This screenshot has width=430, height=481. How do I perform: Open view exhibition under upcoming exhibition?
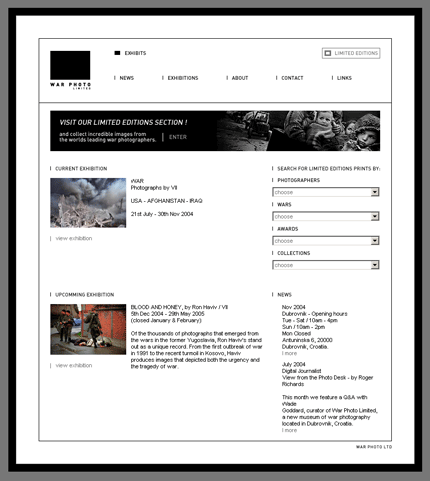74,366
